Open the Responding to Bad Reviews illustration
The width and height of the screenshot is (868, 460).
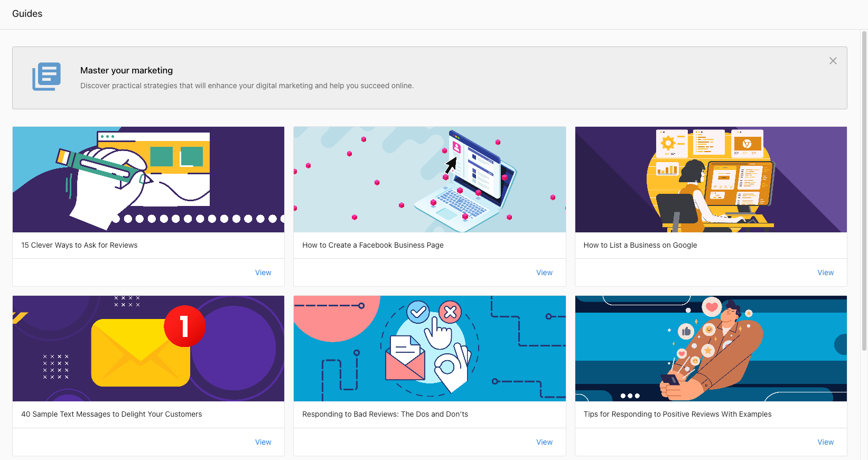coord(430,349)
